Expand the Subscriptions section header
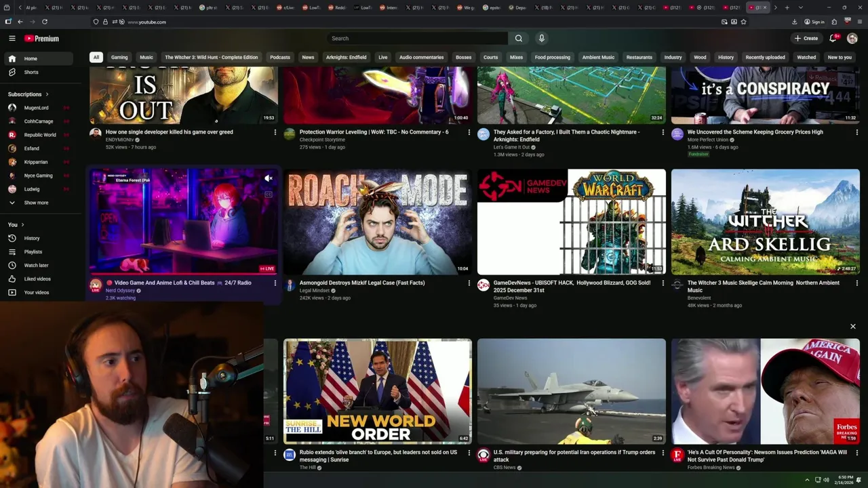 click(28, 94)
